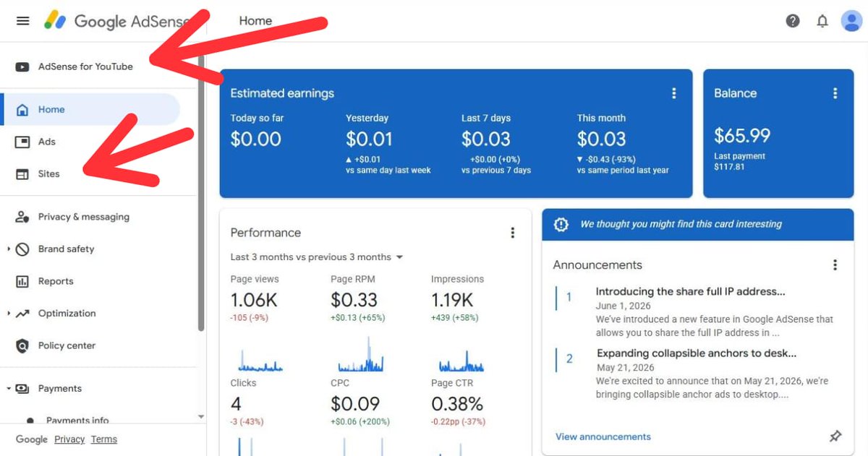This screenshot has height=456, width=868.
Task: Click the Ads icon in sidebar
Action: click(22, 142)
